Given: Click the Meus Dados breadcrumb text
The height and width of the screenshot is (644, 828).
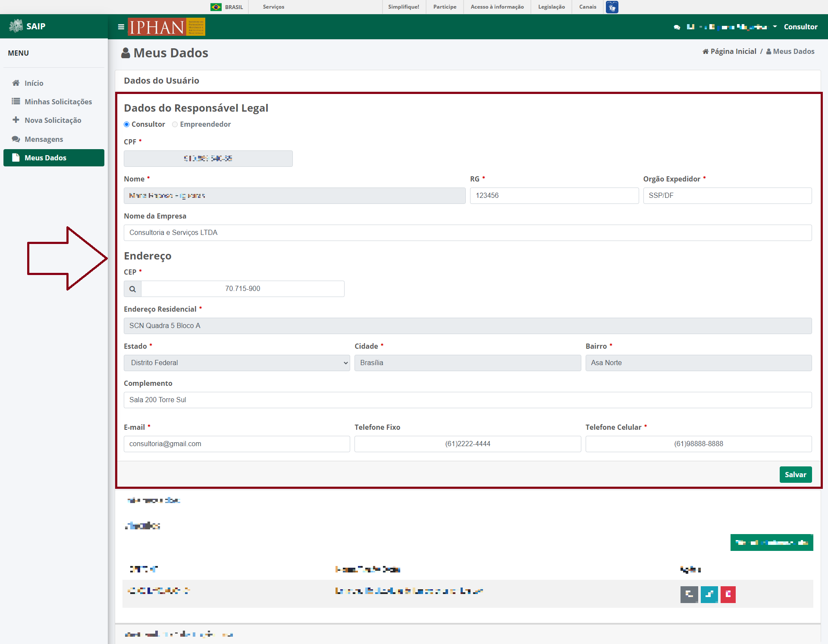Looking at the screenshot, I should pyautogui.click(x=793, y=51).
